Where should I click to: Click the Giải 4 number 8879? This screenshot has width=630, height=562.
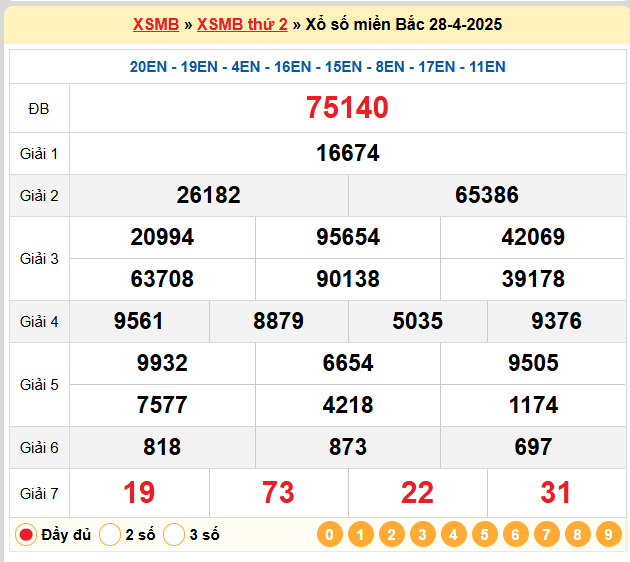278,321
